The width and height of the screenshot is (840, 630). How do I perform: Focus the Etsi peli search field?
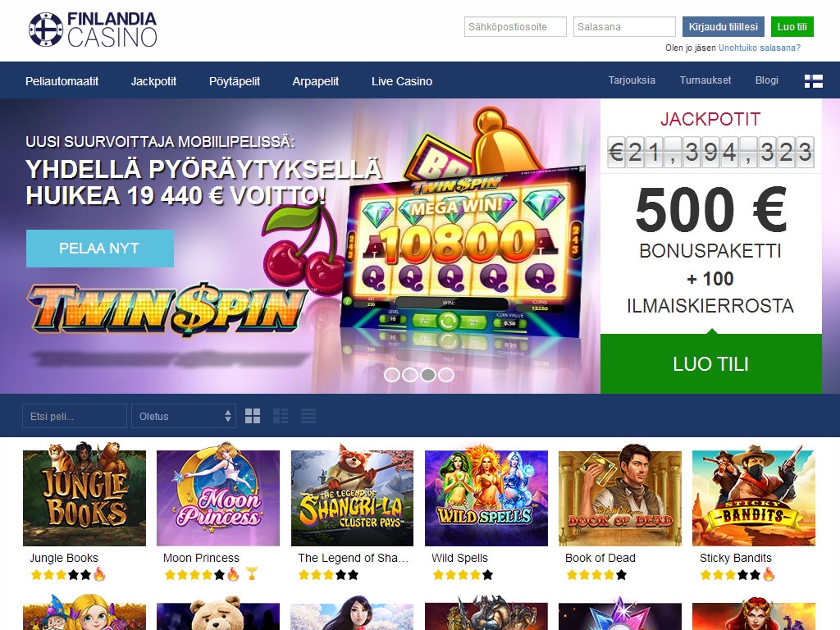[x=75, y=416]
